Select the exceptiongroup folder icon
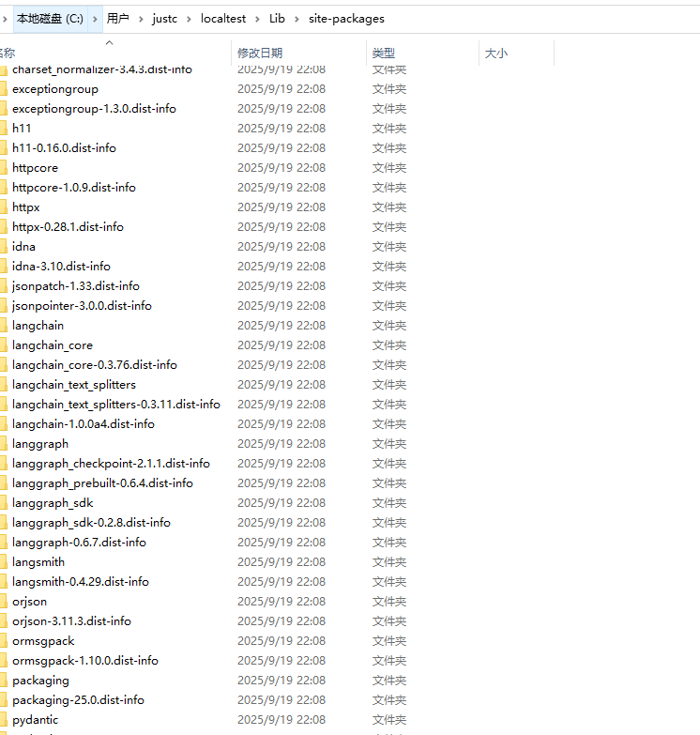This screenshot has width=700, height=735. click(4, 89)
